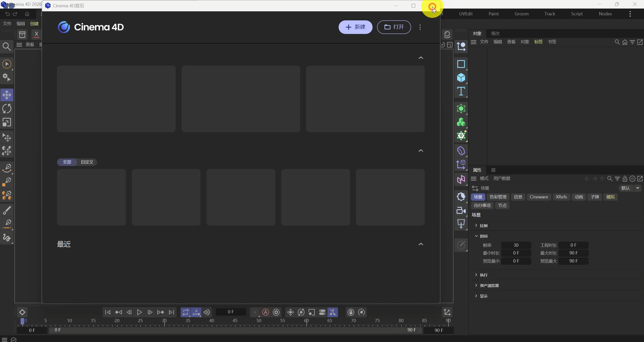Open the 默认 layout dropdown arrow

[638, 188]
